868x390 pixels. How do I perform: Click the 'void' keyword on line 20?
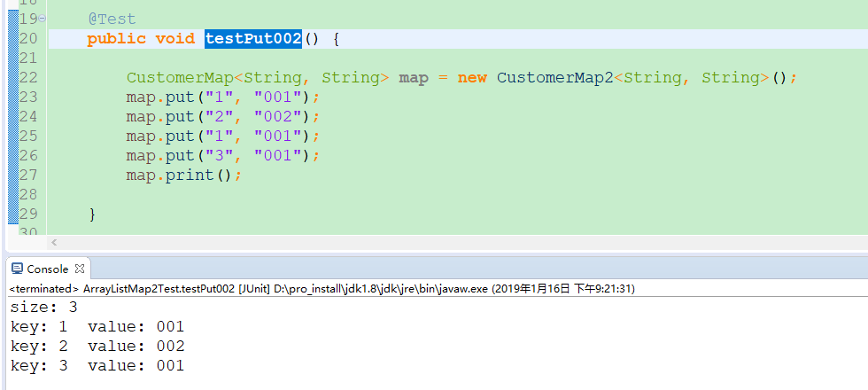point(175,39)
